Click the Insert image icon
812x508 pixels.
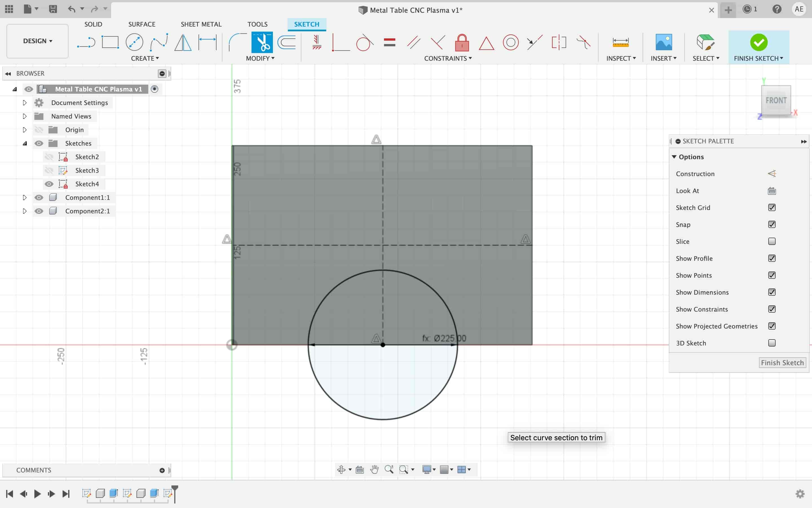click(x=664, y=42)
